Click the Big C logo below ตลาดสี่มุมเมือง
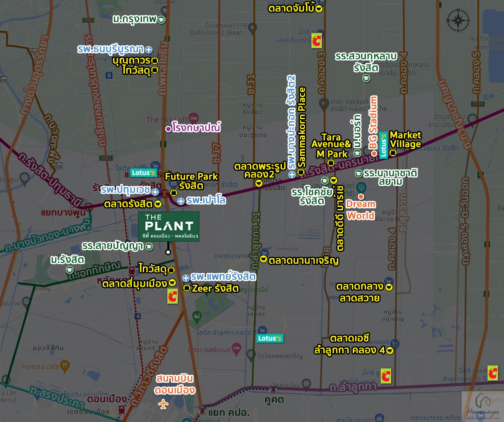 173,296
